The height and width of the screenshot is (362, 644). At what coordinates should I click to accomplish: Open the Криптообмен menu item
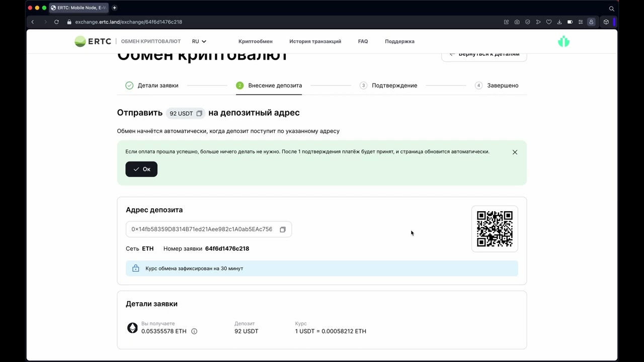click(256, 41)
